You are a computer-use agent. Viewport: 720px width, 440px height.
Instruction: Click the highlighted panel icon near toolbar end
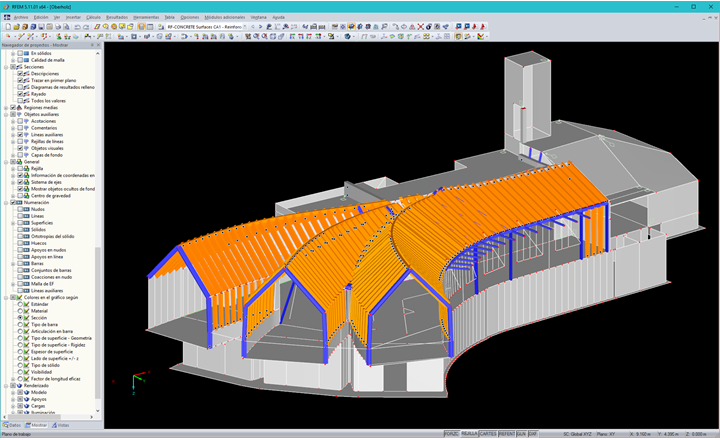(458, 36)
